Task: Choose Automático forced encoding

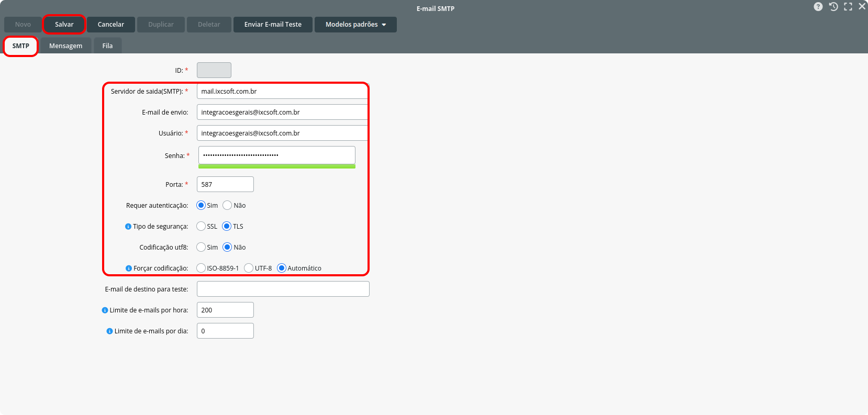Action: click(282, 268)
